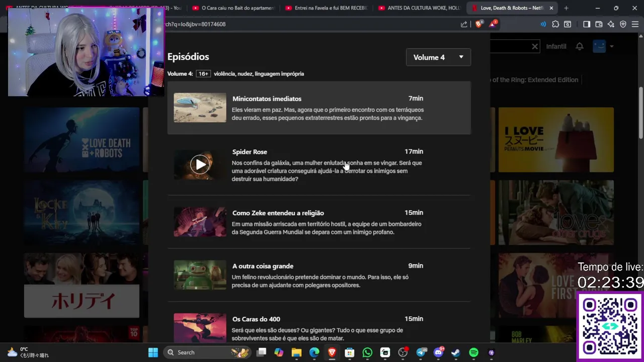Image resolution: width=644 pixels, height=362 pixels.
Task: Open Brave browser taskbar icon
Action: [x=332, y=352]
